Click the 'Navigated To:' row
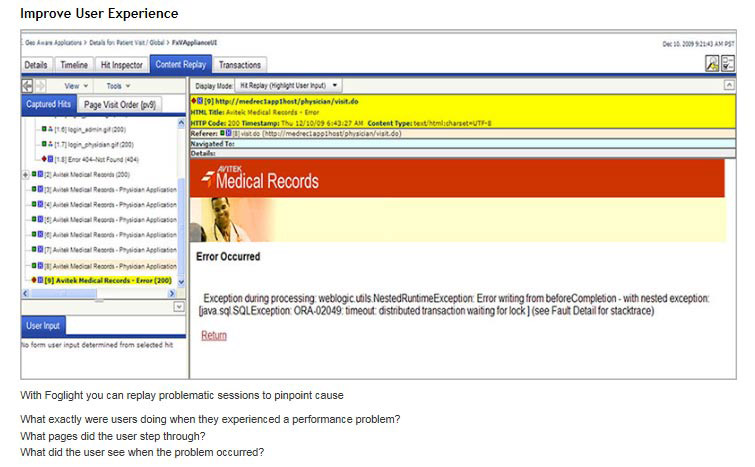 pos(462,143)
